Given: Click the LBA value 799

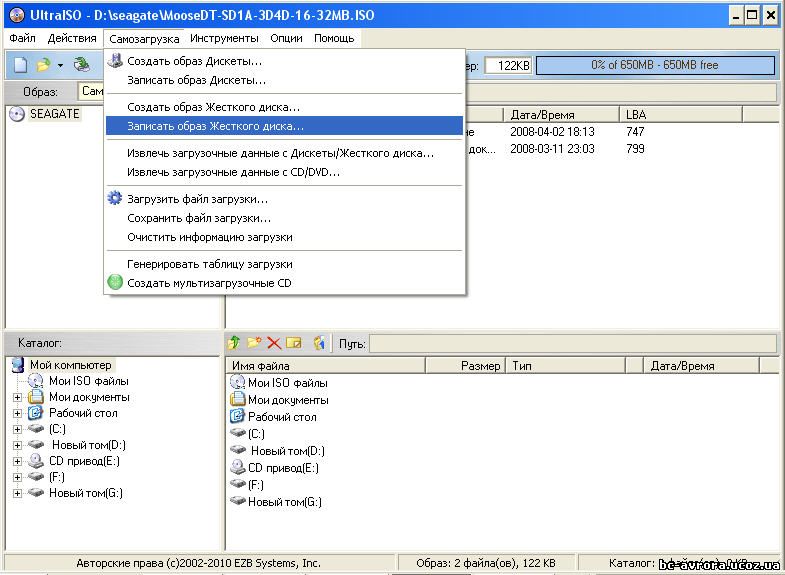Looking at the screenshot, I should (x=635, y=149).
